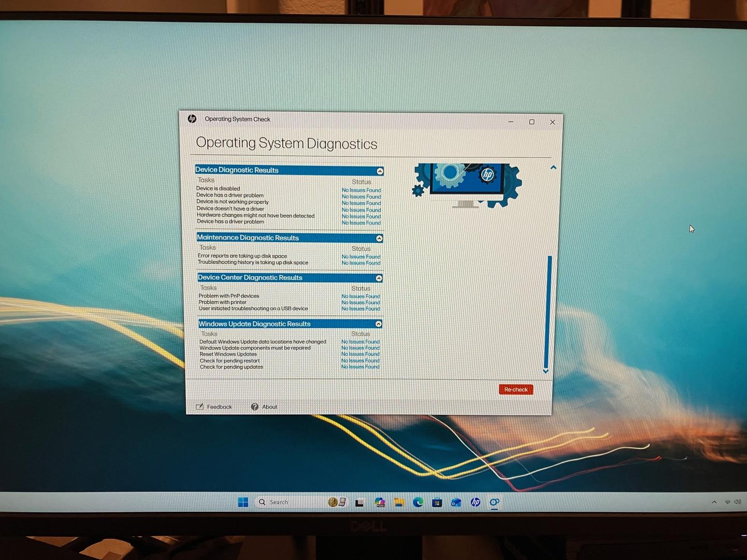Open the Feedback link
Screen dimensions: 747x560
tap(214, 407)
